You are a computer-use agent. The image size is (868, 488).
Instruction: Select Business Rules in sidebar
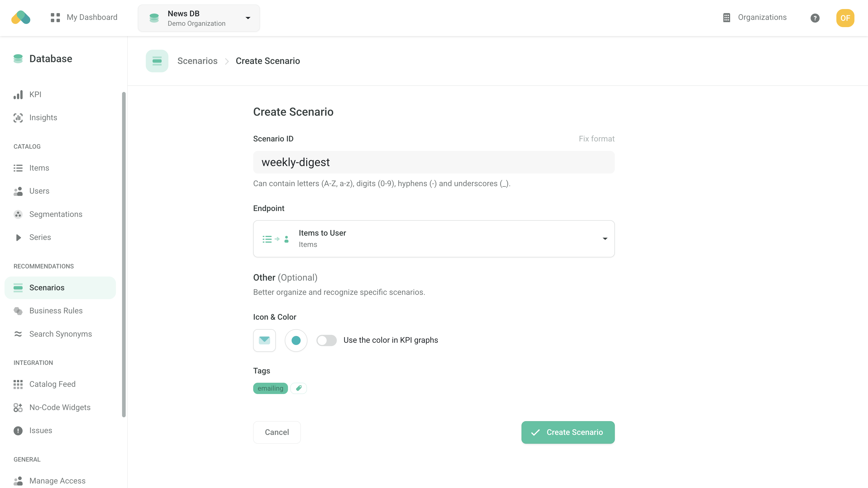(x=56, y=310)
